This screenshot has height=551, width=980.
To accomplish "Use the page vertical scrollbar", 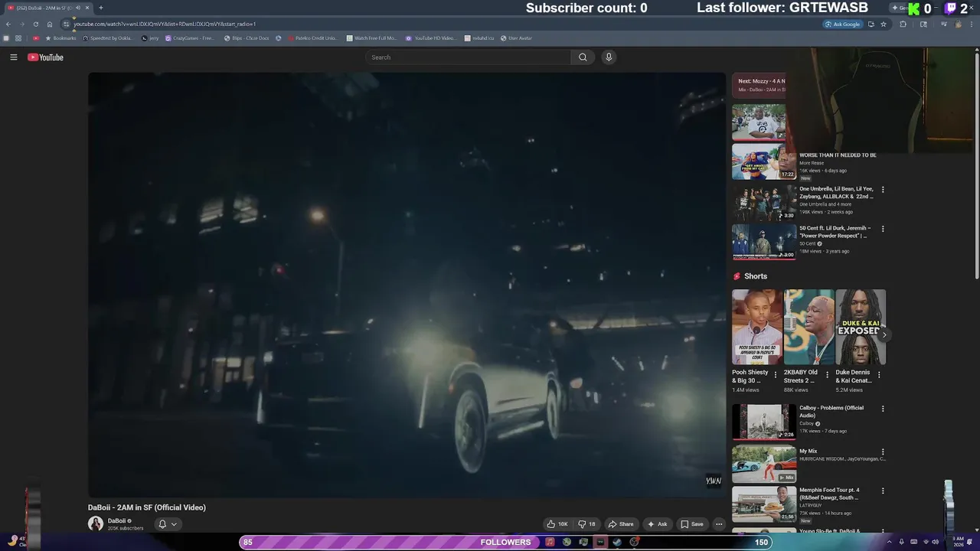I will point(976,165).
